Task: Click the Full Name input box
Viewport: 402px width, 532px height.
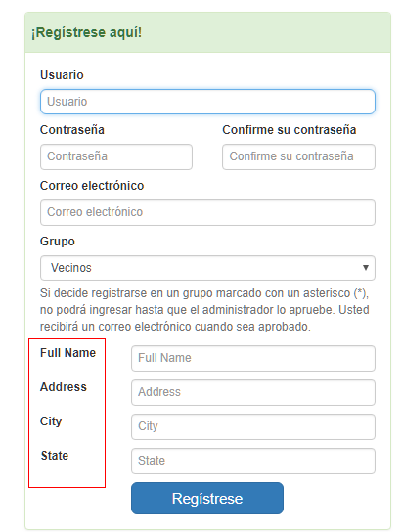Action: pos(253,358)
